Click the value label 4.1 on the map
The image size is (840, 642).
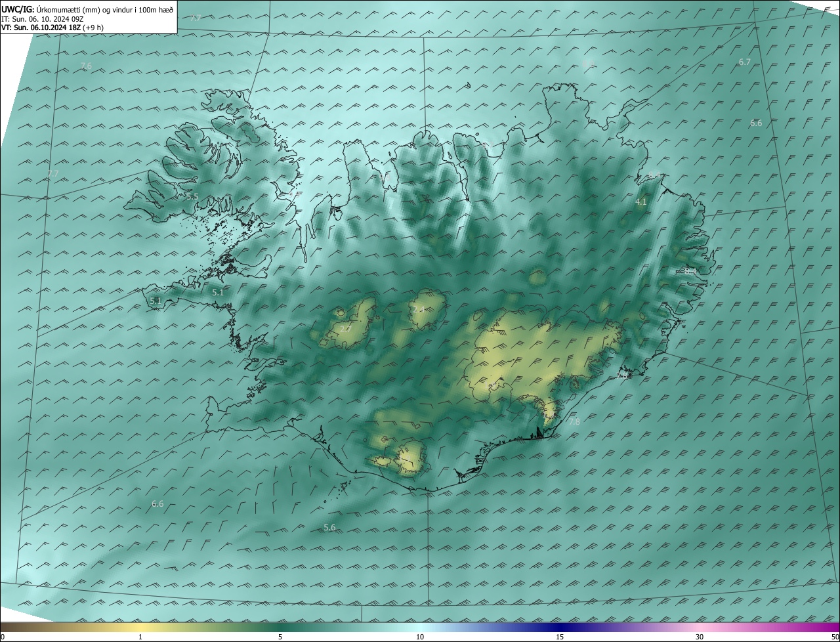point(641,202)
